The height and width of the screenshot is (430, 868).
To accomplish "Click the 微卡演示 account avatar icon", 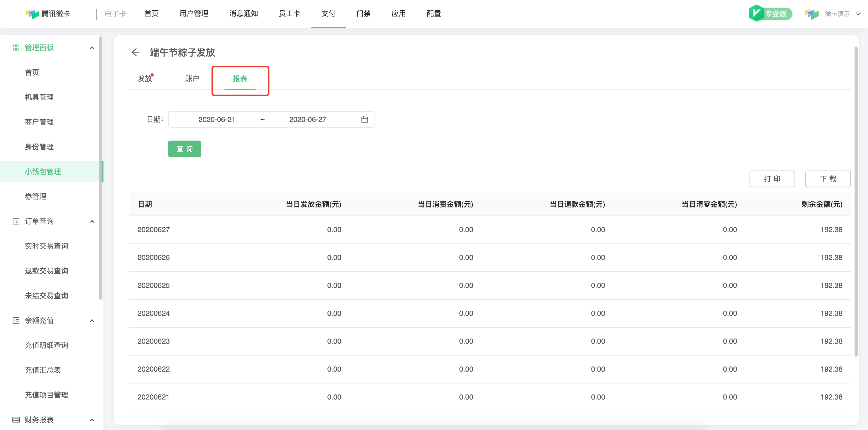I will coord(811,14).
